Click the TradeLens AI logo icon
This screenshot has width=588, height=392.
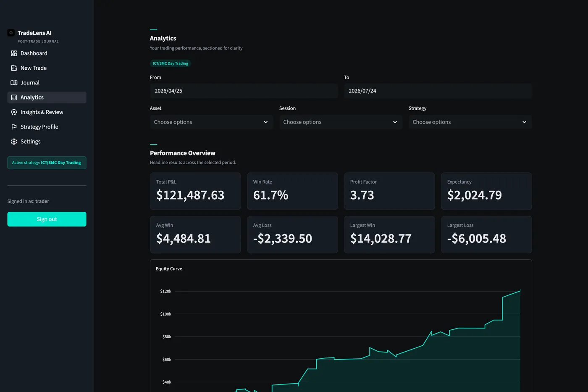11,33
